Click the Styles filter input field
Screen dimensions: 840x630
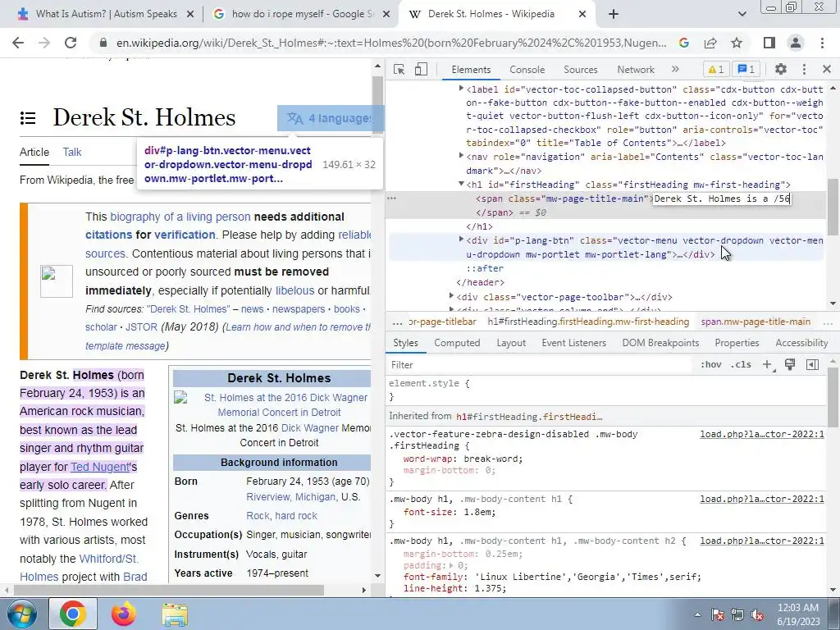(x=541, y=365)
